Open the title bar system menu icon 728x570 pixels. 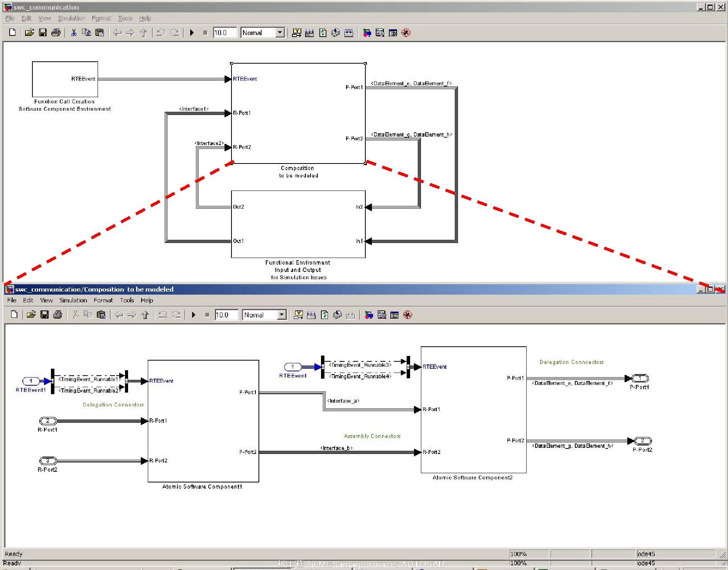pyautogui.click(x=8, y=7)
